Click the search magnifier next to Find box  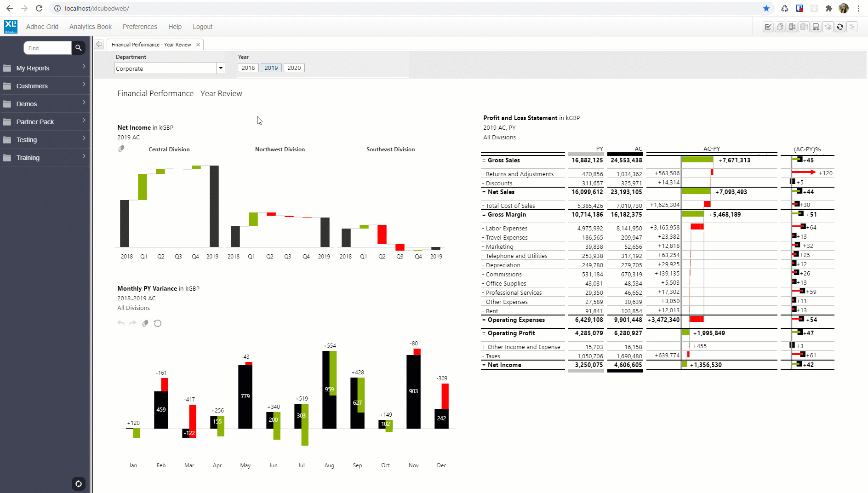click(78, 48)
